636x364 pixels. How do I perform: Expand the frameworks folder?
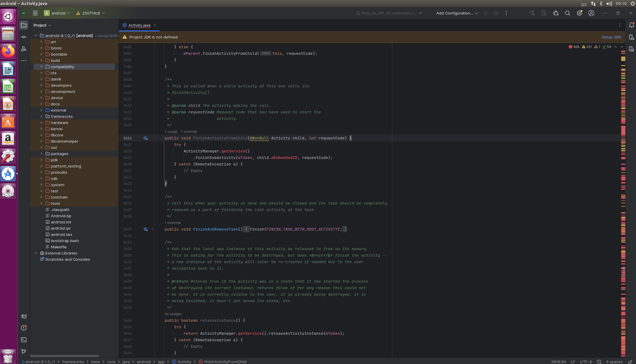tap(41, 116)
